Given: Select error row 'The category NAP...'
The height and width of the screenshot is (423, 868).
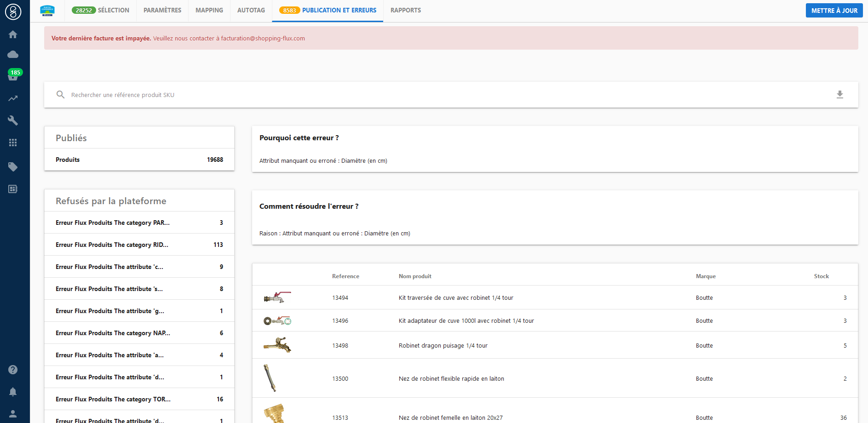Looking at the screenshot, I should (139, 333).
